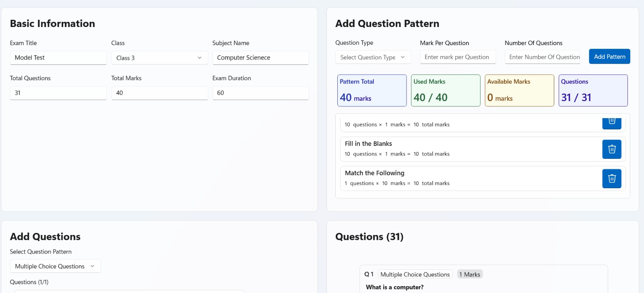Viewport: 644px width, 293px height.
Task: Click the Questions 31 / 31 card
Action: click(593, 91)
